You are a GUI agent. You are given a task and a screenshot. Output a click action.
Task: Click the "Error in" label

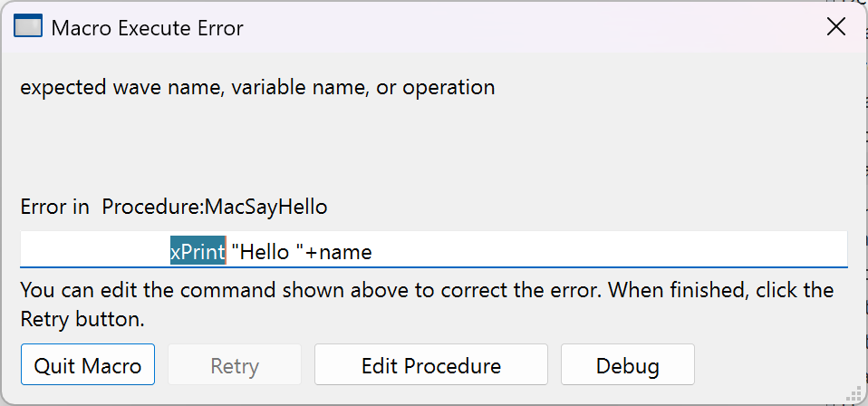coord(54,207)
